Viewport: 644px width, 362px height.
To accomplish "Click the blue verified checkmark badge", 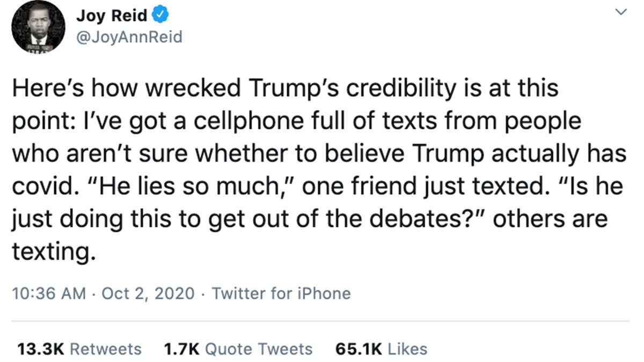I will (x=161, y=16).
